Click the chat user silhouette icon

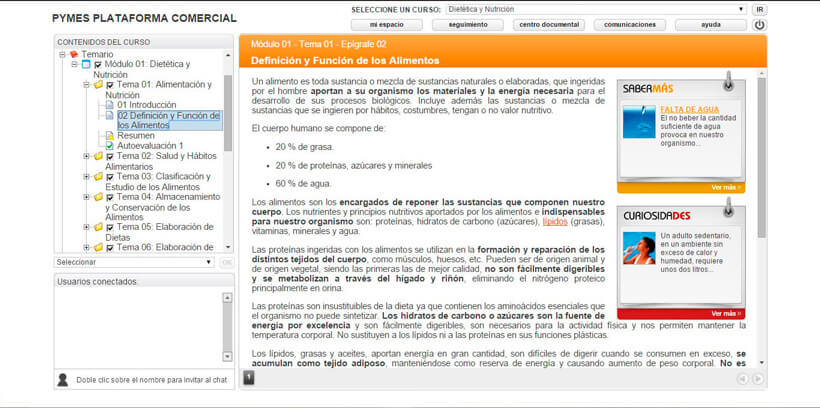click(x=63, y=380)
